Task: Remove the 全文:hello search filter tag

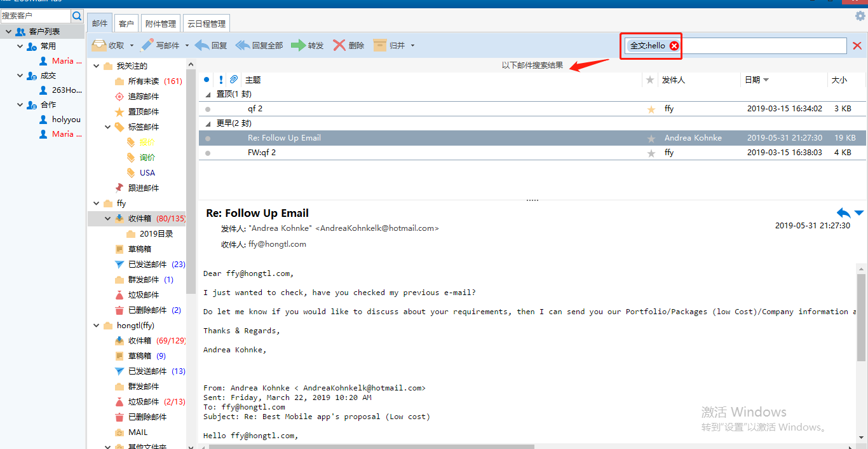Action: [674, 46]
